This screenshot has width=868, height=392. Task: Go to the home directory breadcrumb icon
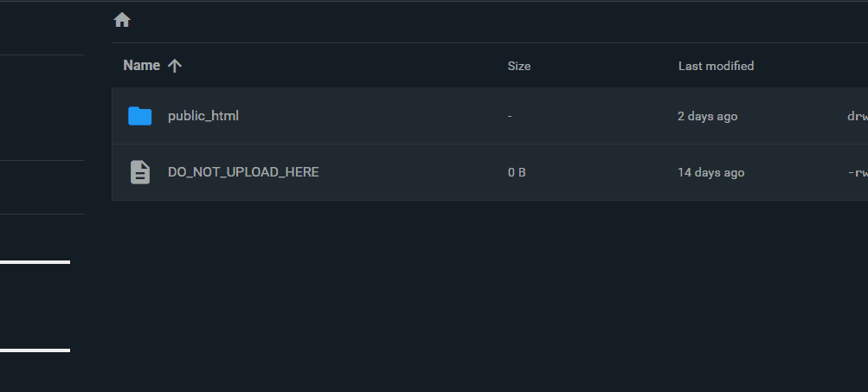coord(122,20)
